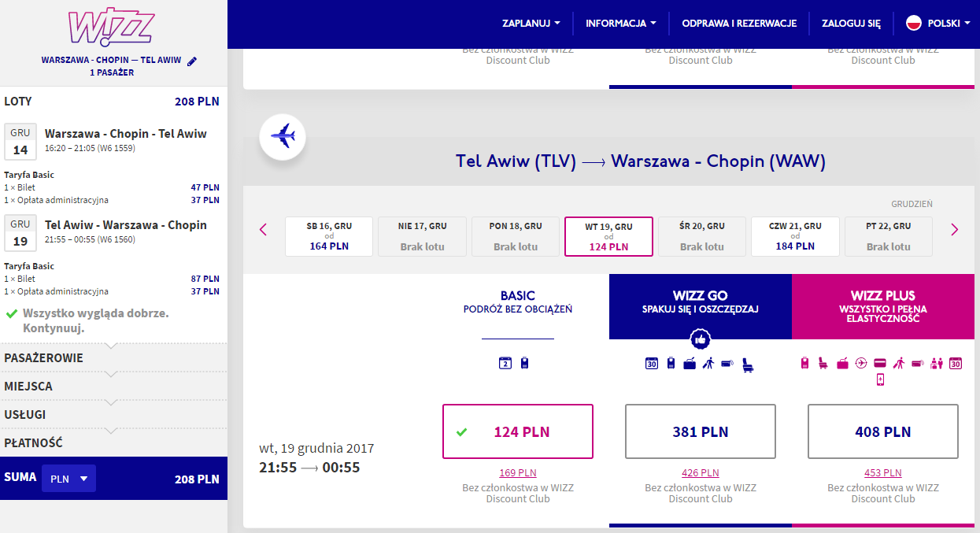This screenshot has width=980, height=533.
Task: Click WIZZ GO cabin luggage icon
Action: (671, 363)
